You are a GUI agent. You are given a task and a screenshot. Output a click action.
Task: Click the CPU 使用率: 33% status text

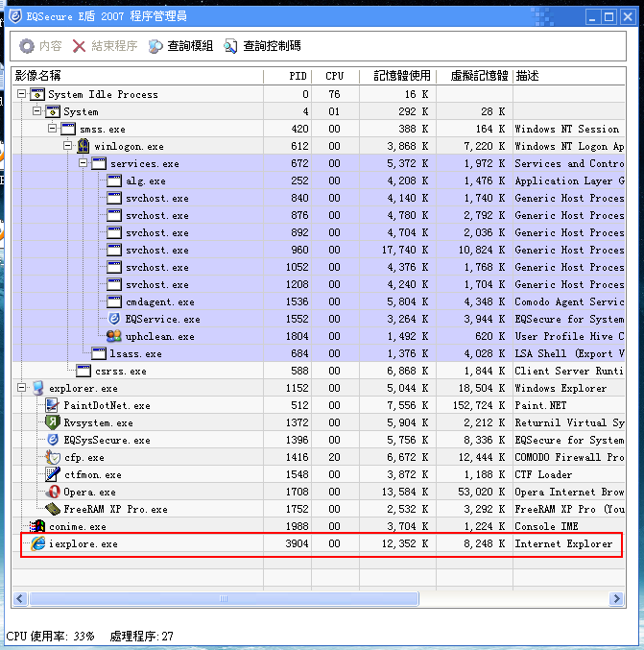point(50,637)
